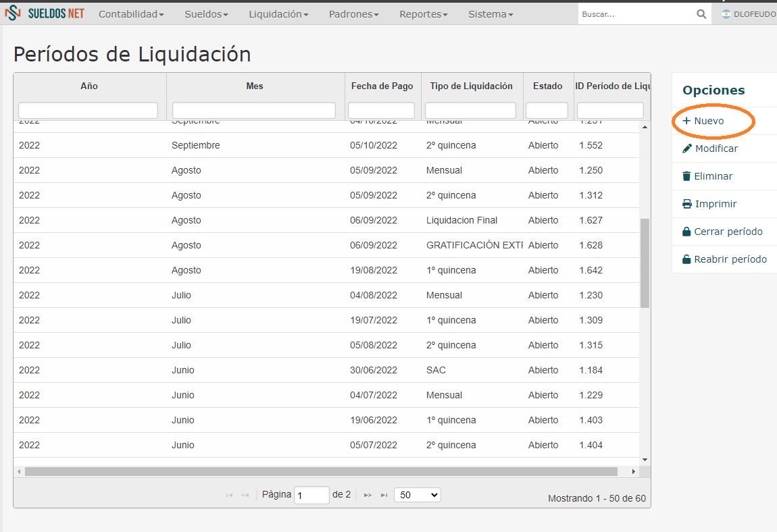Click the Modificar option
Screen dimensions: 777x532
pos(710,149)
